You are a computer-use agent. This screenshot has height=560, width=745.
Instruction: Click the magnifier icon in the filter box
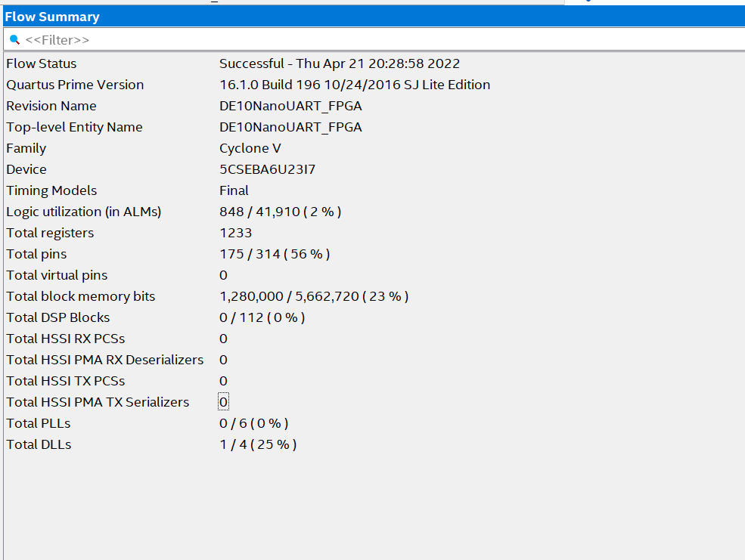(x=14, y=40)
